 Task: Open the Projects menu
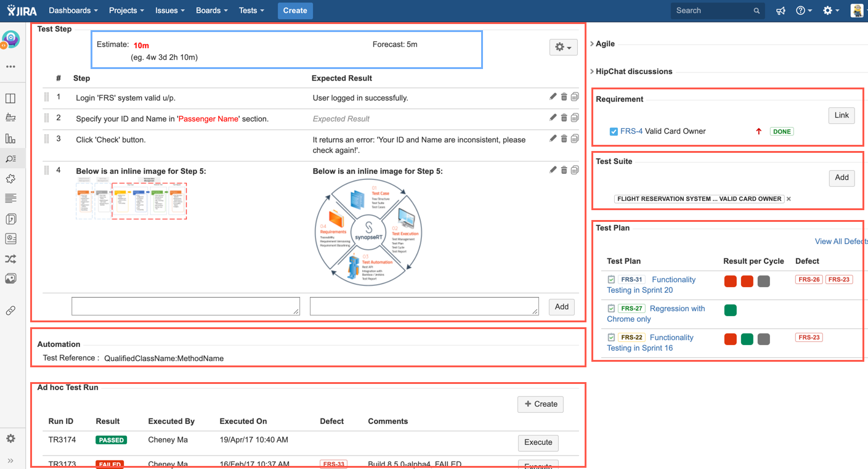pos(126,10)
